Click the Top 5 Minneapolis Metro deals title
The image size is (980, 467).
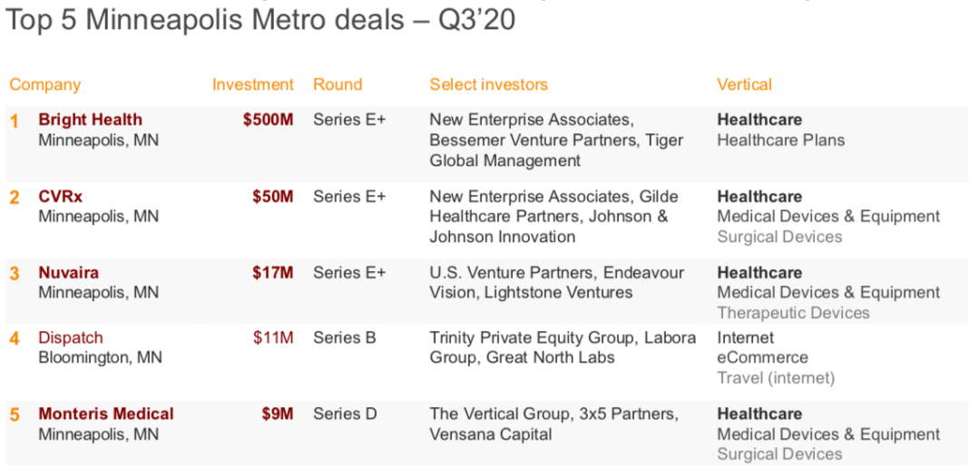click(260, 20)
